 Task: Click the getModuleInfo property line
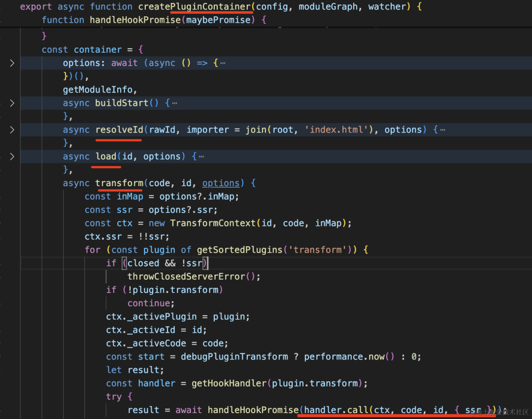click(x=100, y=90)
